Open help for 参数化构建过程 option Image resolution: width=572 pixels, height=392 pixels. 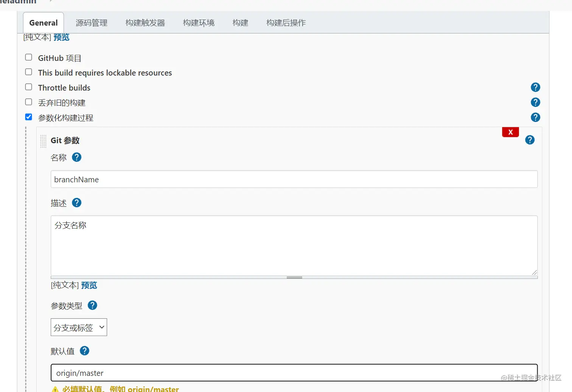535,117
